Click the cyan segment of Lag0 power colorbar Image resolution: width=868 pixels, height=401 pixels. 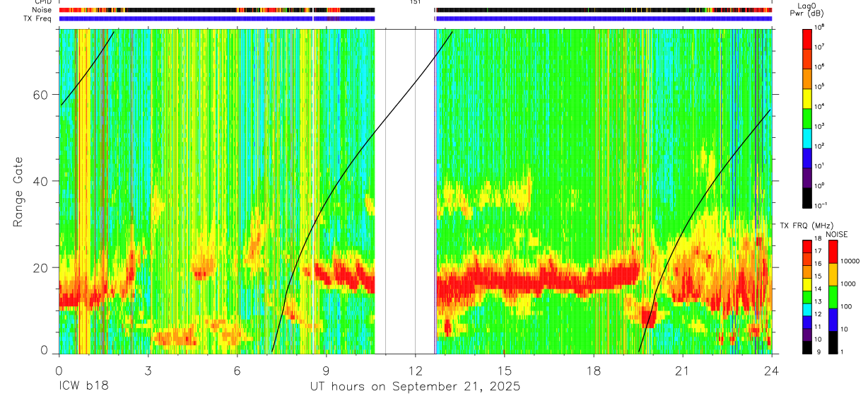807,137
